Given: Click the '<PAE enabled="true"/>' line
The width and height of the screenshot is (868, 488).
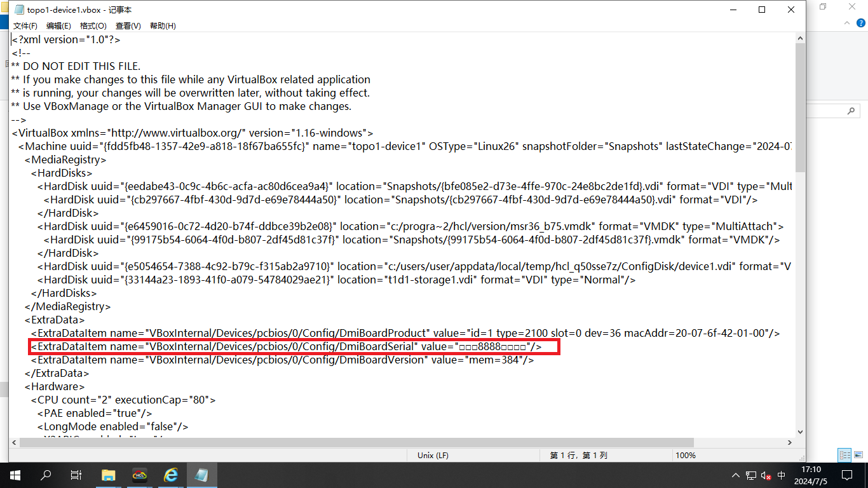Looking at the screenshot, I should (x=95, y=413).
